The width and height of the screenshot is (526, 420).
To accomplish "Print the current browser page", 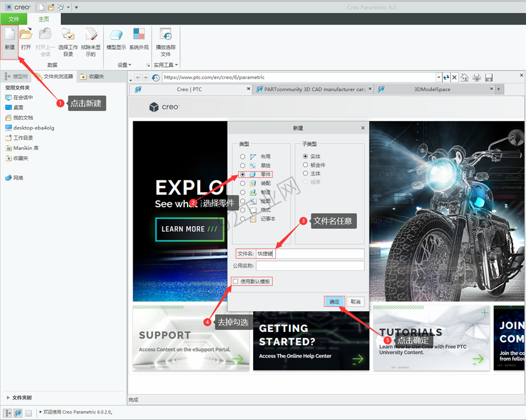I will [x=477, y=78].
